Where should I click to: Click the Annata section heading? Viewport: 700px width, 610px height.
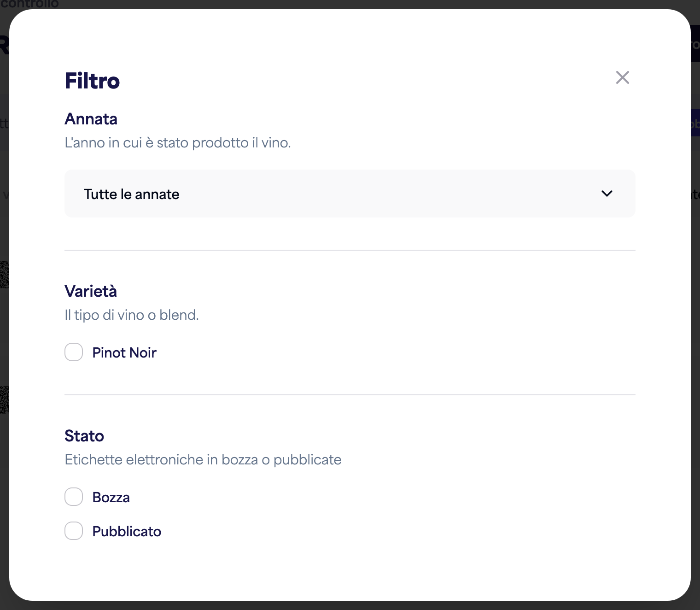tap(91, 119)
